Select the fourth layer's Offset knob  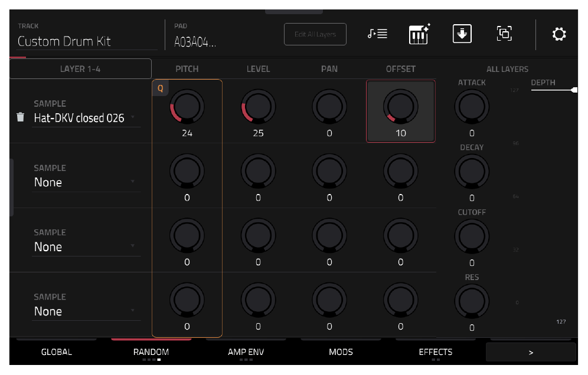(x=400, y=300)
